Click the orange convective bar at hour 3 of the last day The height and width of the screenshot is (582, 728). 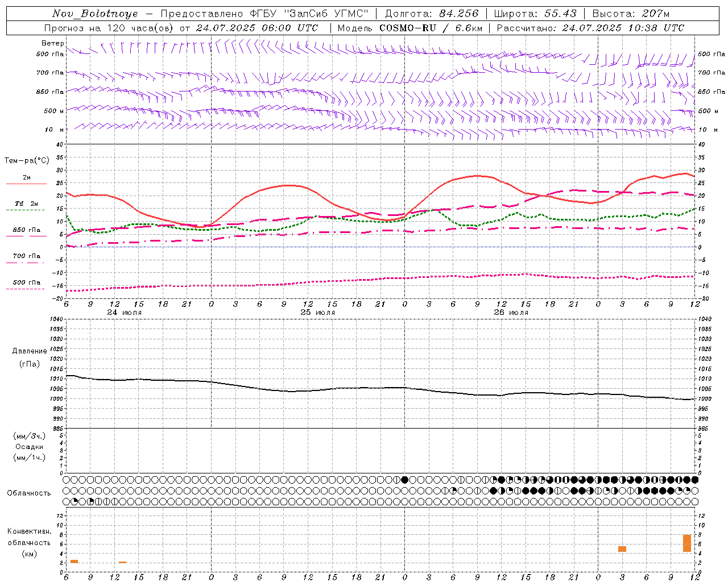[622, 549]
